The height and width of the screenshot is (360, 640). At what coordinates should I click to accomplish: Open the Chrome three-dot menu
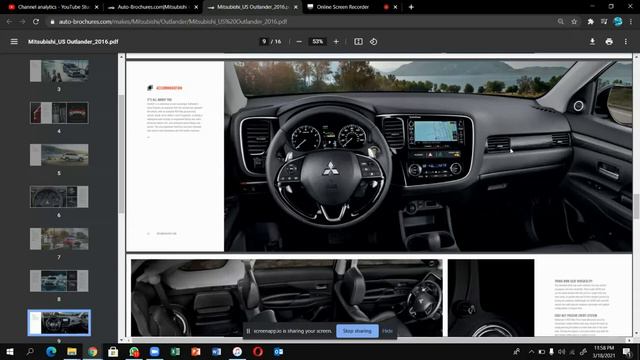click(x=631, y=22)
